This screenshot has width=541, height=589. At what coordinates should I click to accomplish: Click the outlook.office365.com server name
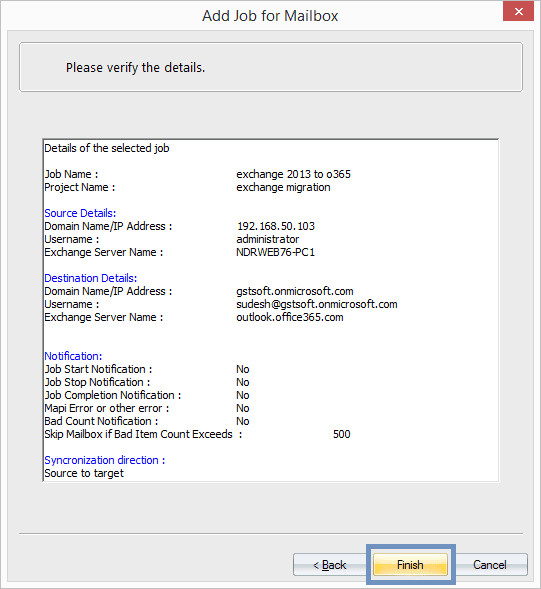pyautogui.click(x=290, y=317)
